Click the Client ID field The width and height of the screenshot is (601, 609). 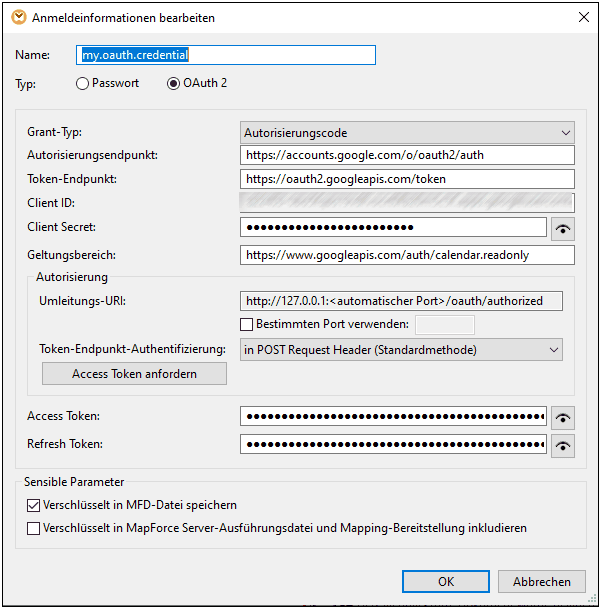[408, 203]
